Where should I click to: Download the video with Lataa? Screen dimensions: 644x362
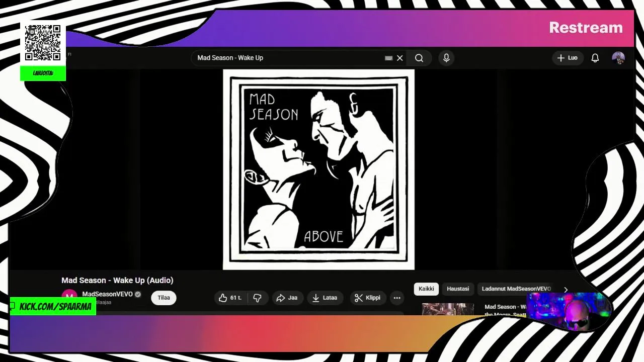(x=325, y=298)
